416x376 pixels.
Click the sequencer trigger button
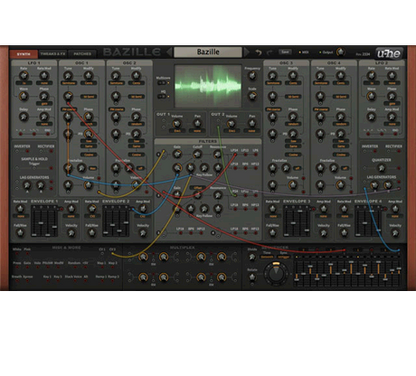tap(284, 257)
